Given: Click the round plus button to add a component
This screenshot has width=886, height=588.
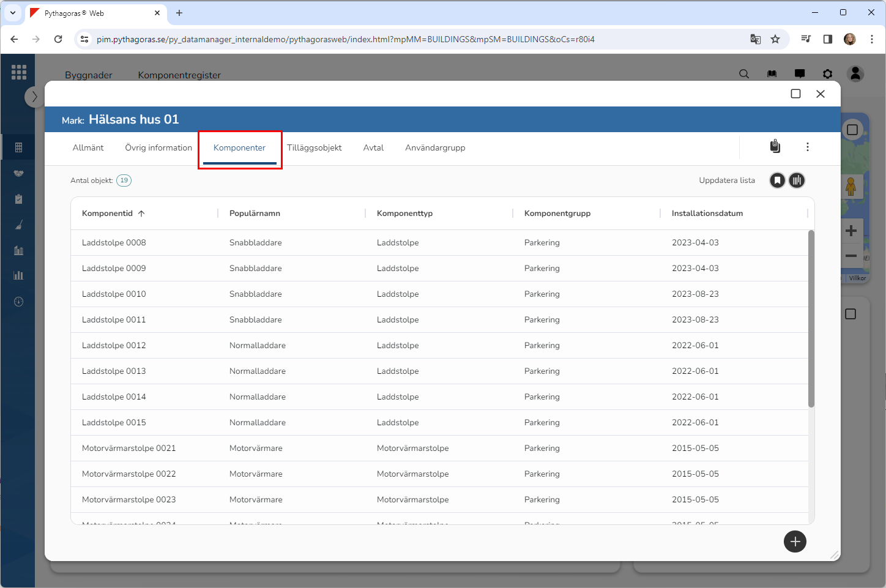Looking at the screenshot, I should tap(795, 541).
